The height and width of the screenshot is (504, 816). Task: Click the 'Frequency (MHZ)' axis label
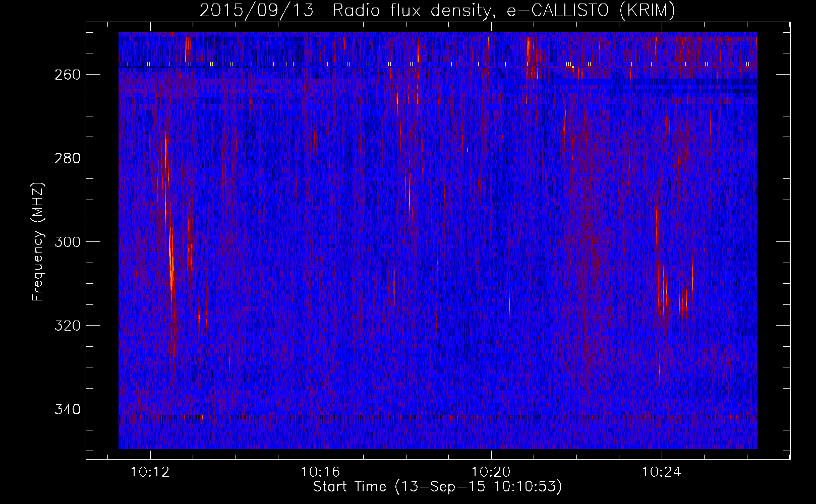coord(38,241)
